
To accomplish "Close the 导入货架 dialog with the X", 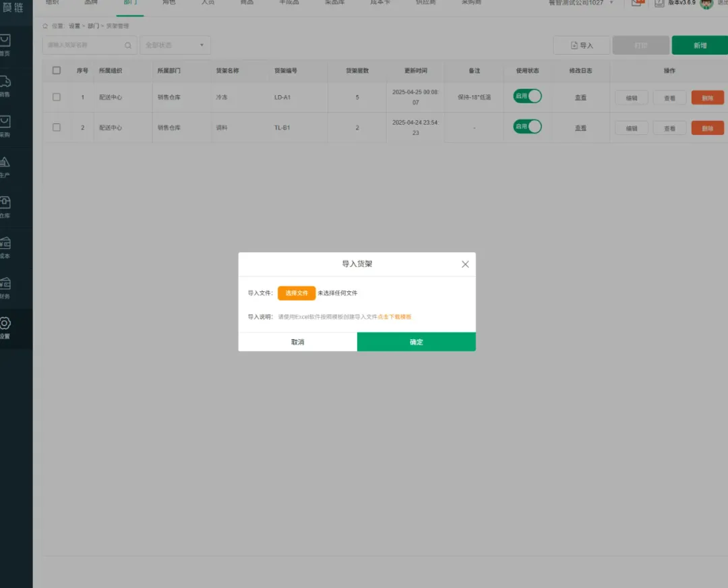I will [x=465, y=264].
